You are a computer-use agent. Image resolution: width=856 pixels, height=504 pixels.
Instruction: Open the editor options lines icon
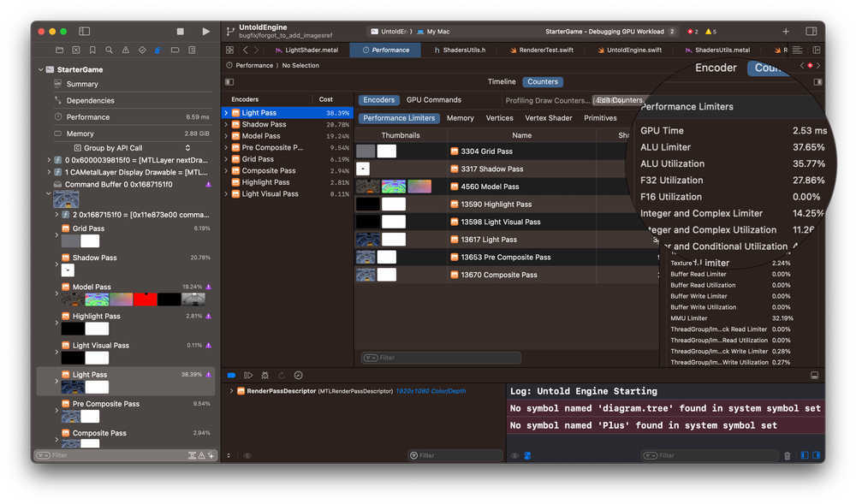pyautogui.click(x=798, y=50)
